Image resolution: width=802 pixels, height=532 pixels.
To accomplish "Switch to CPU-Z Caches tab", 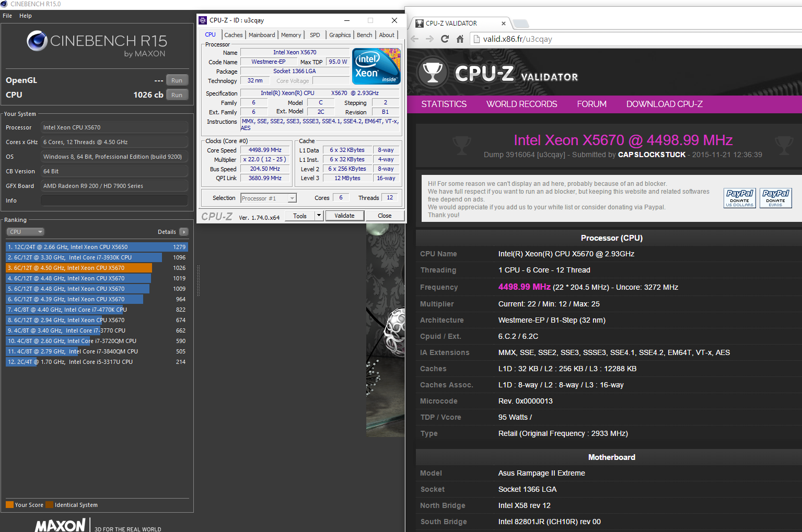I will click(x=234, y=35).
